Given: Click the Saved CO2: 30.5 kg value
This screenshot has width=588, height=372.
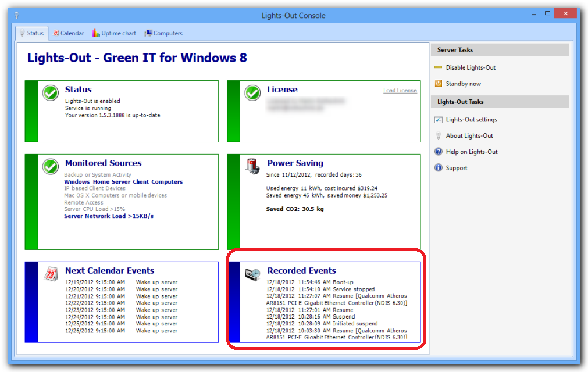Looking at the screenshot, I should 295,209.
